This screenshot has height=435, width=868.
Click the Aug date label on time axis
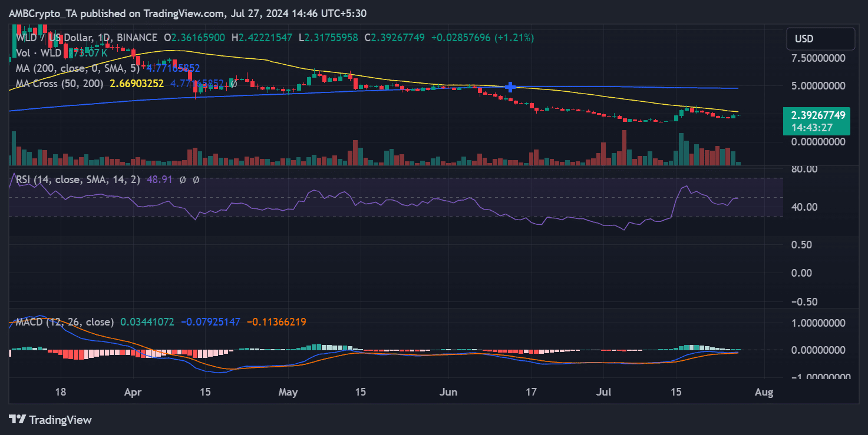click(764, 392)
